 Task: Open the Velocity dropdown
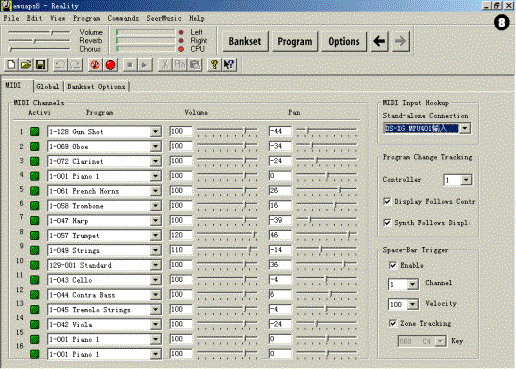click(x=412, y=304)
